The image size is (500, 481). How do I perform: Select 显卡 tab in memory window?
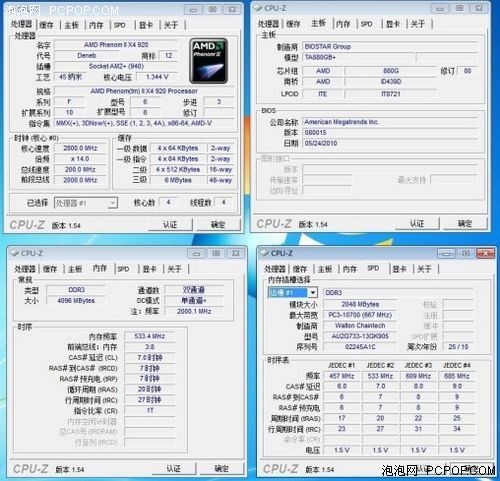[149, 269]
